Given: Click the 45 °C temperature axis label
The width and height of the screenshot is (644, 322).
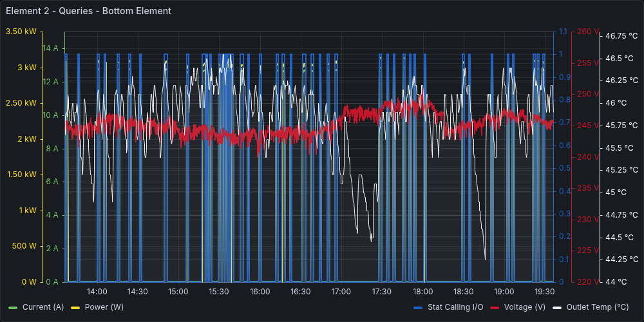Looking at the screenshot, I should click(616, 192).
